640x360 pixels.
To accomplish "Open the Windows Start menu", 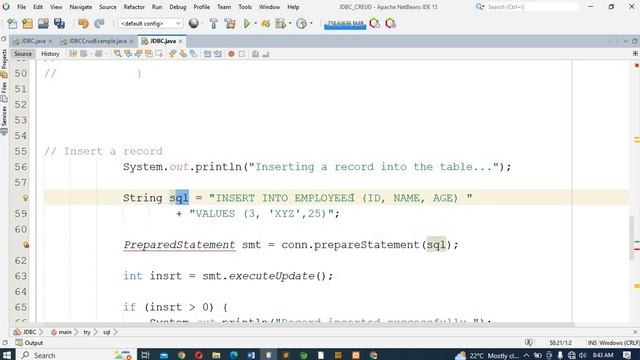I will (x=7, y=355).
